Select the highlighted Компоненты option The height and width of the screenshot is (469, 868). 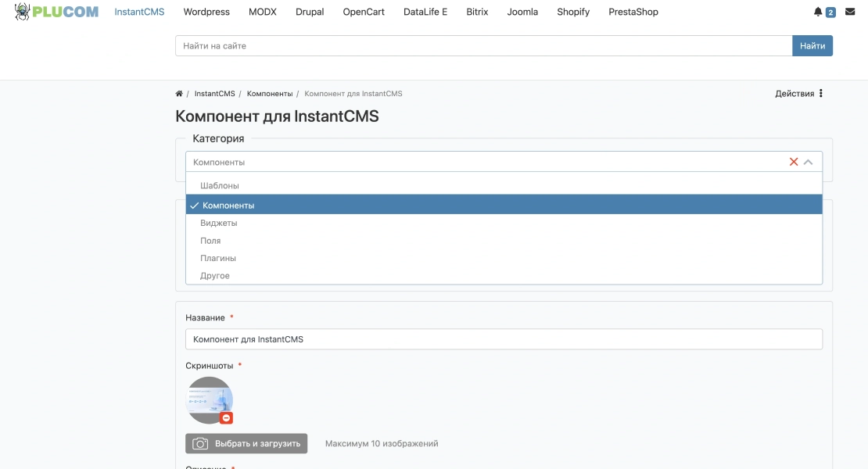[x=504, y=205]
